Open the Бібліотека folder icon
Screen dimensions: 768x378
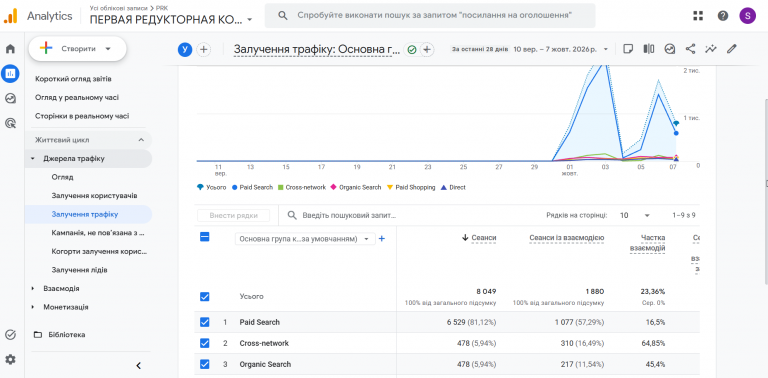(38, 335)
